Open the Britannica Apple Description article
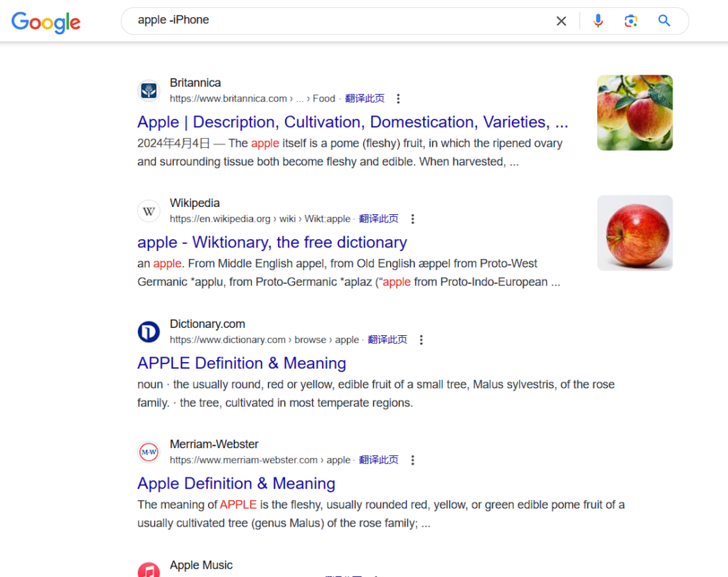 click(353, 122)
